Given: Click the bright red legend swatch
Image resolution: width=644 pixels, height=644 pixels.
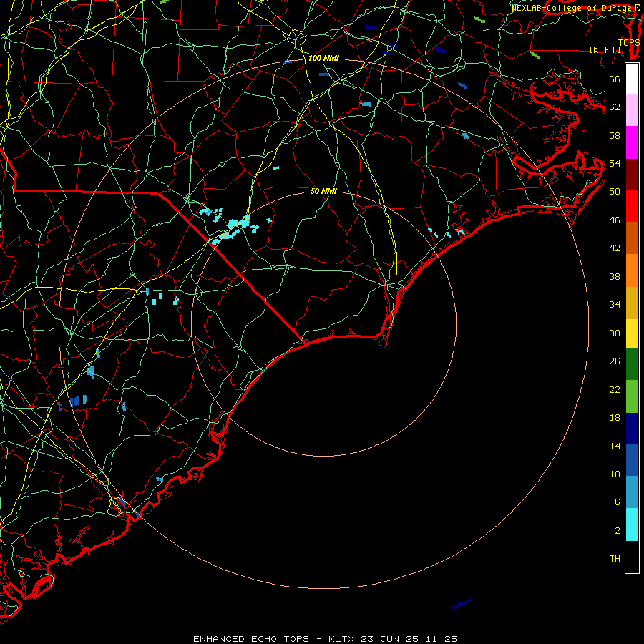Looking at the screenshot, I should coord(632,206).
